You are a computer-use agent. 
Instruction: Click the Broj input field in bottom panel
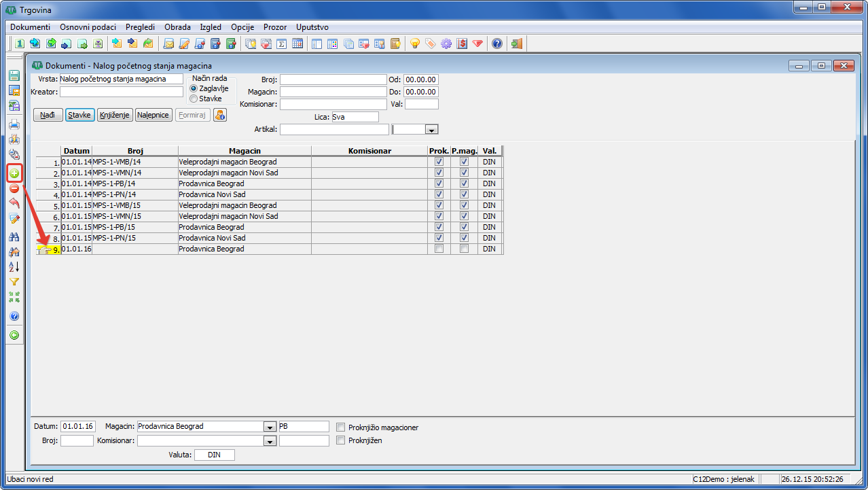coord(77,441)
